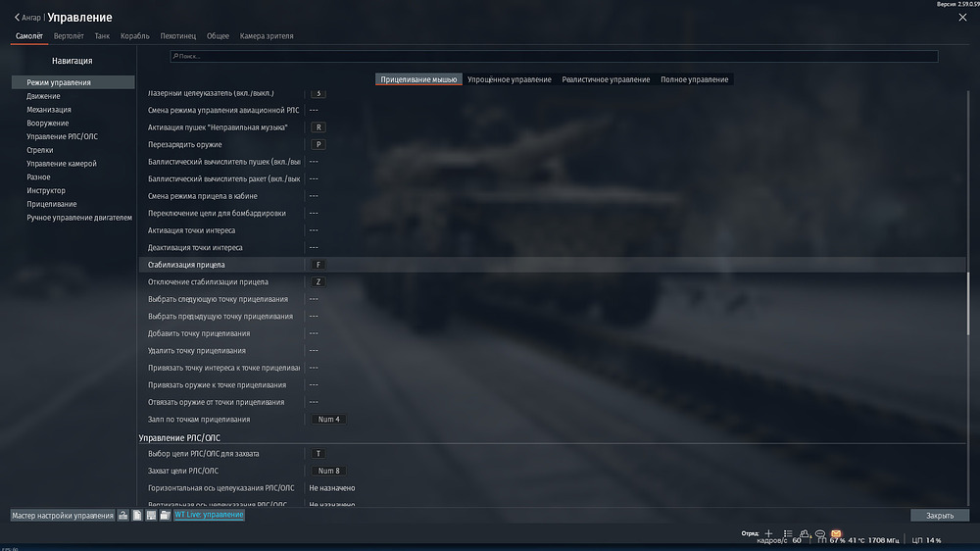The width and height of the screenshot is (980, 551).
Task: Open Режим управления in the navigation
Action: pos(73,82)
